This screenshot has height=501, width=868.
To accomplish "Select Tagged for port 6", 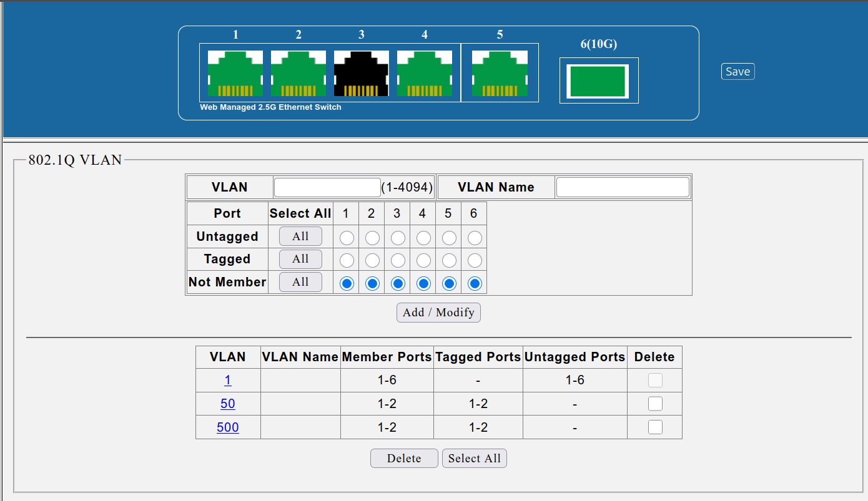I will pyautogui.click(x=475, y=261).
